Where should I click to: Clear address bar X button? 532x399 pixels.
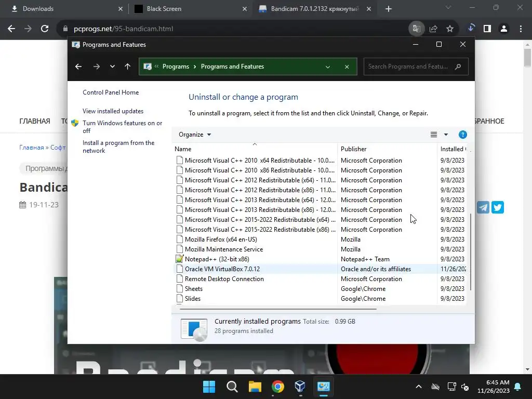coord(347,67)
